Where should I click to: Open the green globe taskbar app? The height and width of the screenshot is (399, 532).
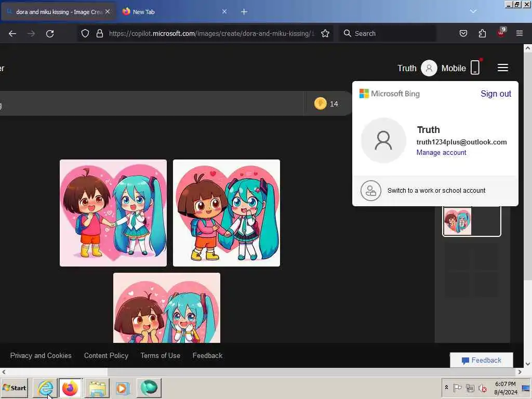pyautogui.click(x=149, y=388)
